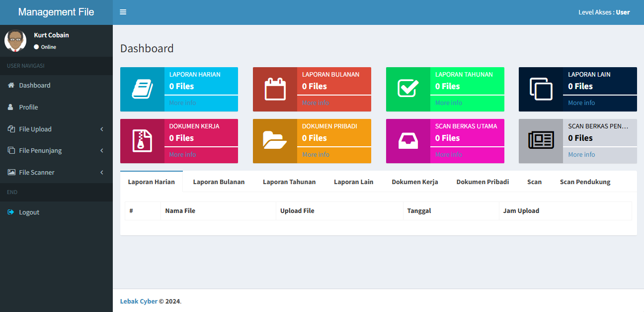
Task: Open Profile from the sidebar
Action: click(28, 107)
